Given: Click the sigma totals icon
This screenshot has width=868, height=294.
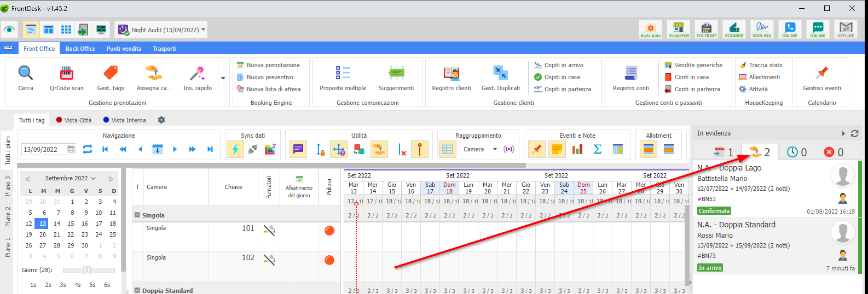Looking at the screenshot, I should coord(598,149).
